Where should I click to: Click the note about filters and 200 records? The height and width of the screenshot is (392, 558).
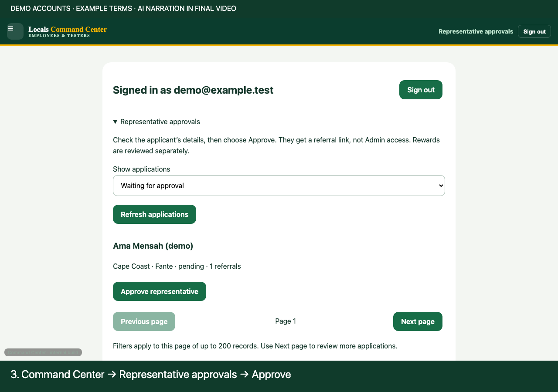tap(255, 346)
